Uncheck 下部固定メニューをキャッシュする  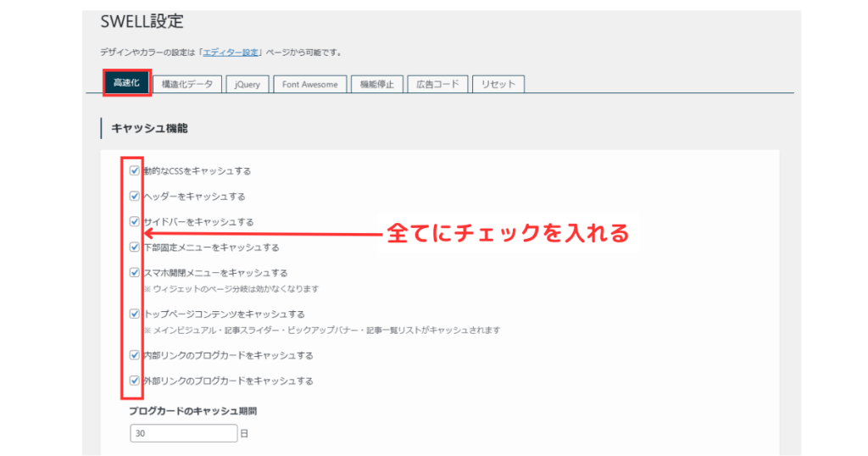tap(135, 247)
